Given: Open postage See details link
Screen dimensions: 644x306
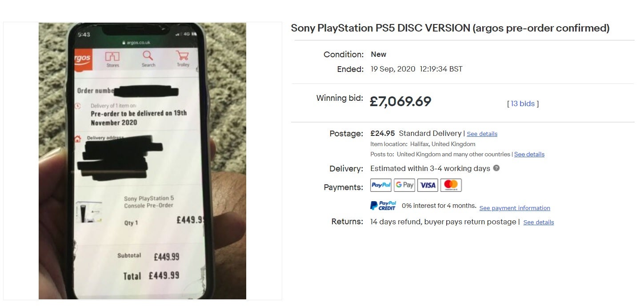Looking at the screenshot, I should (482, 134).
